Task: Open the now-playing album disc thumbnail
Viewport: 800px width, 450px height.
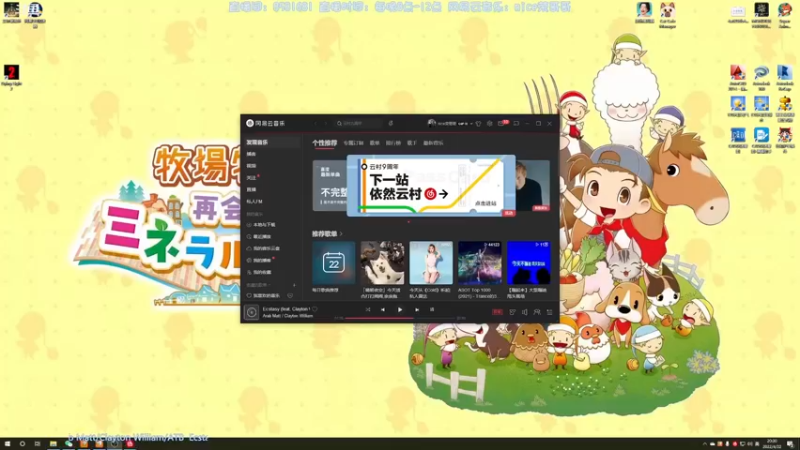Action: coord(252,312)
